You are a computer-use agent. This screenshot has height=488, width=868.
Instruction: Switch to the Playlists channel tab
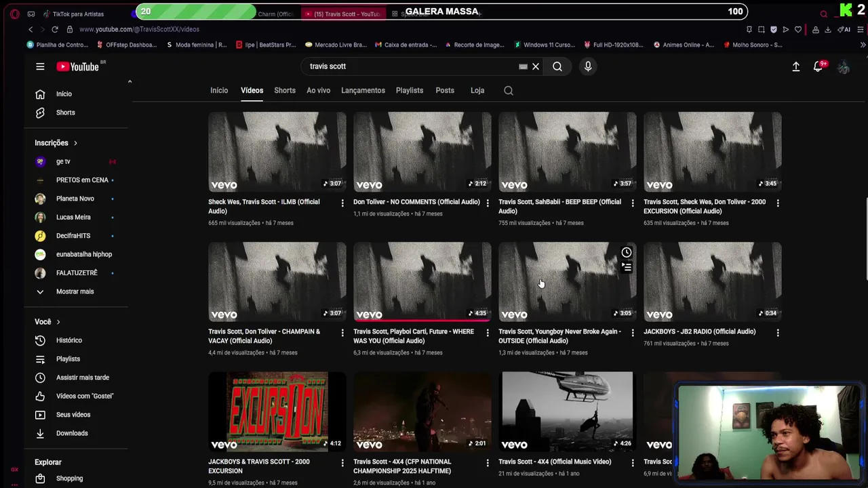tap(410, 91)
